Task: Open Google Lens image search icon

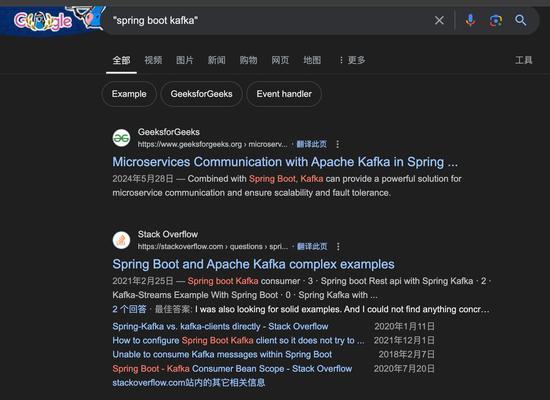Action: click(495, 20)
